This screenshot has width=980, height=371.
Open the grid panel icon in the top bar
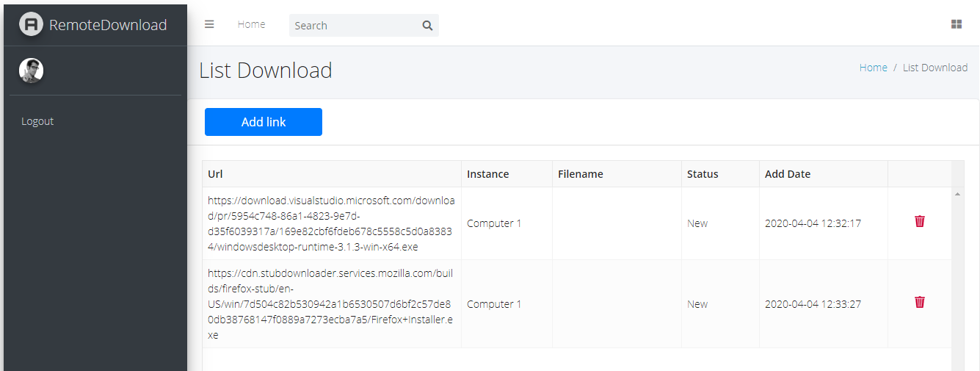pos(956,24)
